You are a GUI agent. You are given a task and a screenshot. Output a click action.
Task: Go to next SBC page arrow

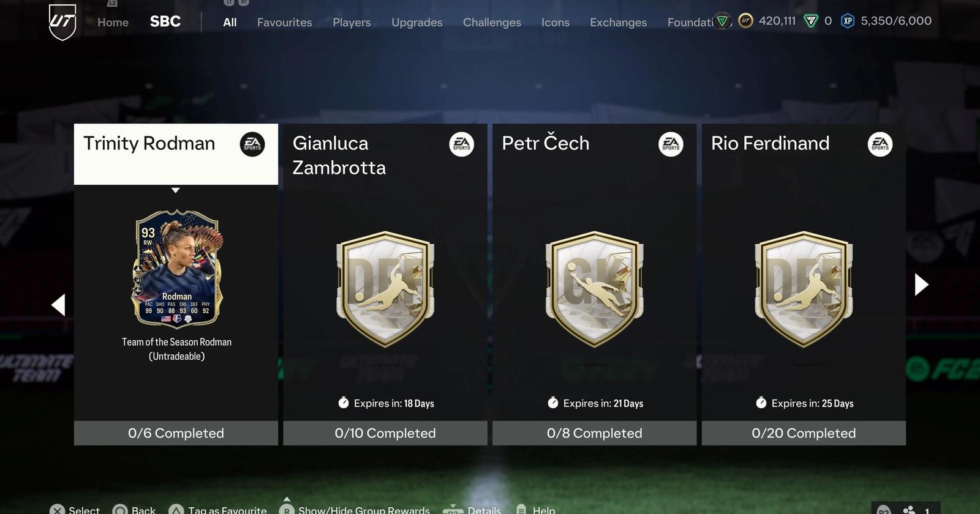point(921,285)
